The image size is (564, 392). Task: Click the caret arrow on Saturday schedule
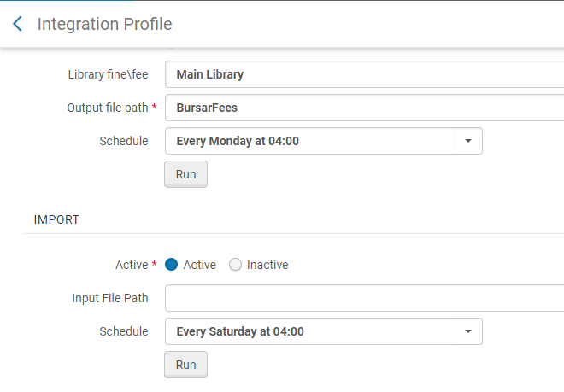point(468,331)
